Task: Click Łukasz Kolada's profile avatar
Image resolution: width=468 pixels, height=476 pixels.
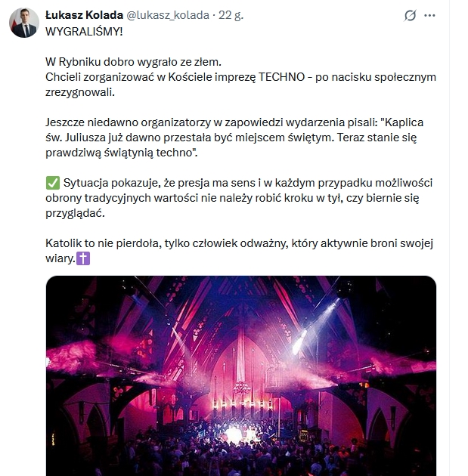Action: (x=24, y=23)
